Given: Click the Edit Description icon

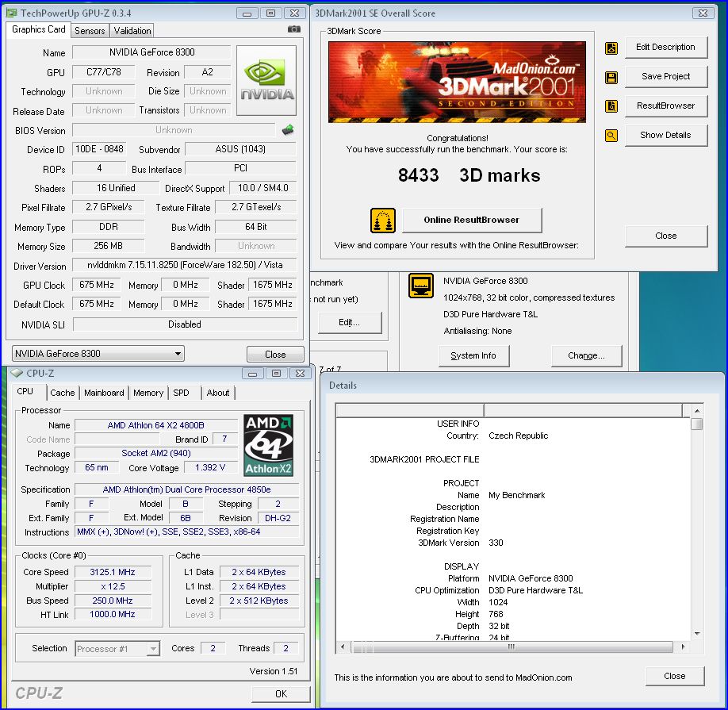Looking at the screenshot, I should pyautogui.click(x=611, y=48).
